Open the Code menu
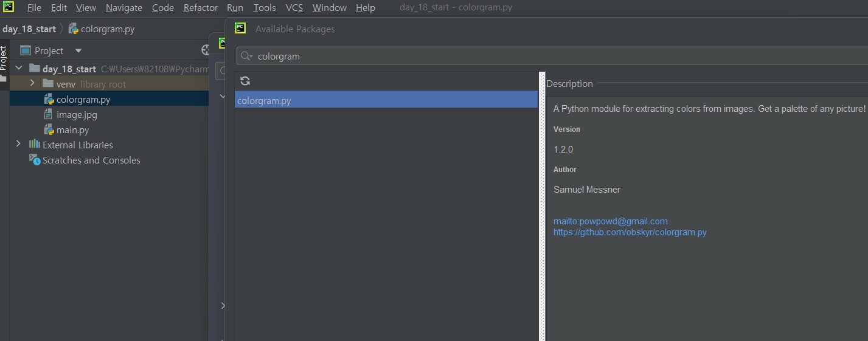Viewport: 868px width, 341px height. [x=162, y=8]
